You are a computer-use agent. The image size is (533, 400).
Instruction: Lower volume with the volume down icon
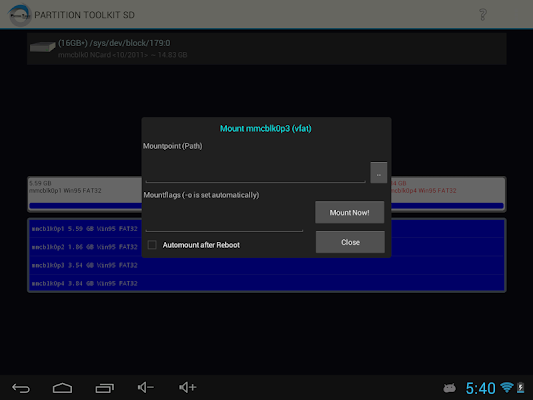[146, 387]
